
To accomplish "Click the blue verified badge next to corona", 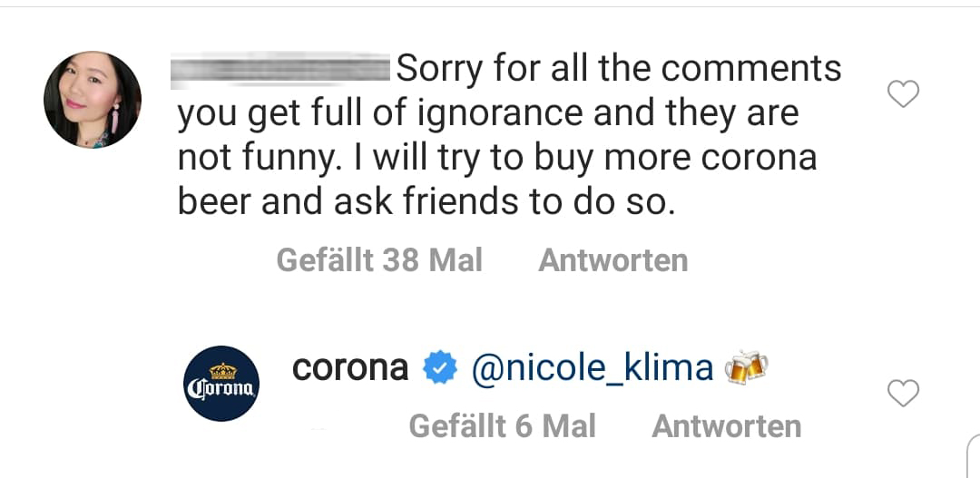I will pyautogui.click(x=440, y=369).
